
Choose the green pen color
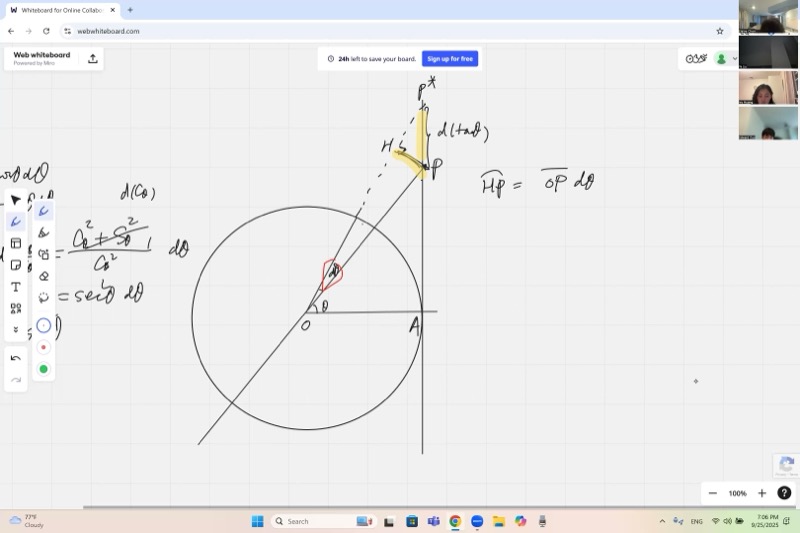(x=44, y=369)
